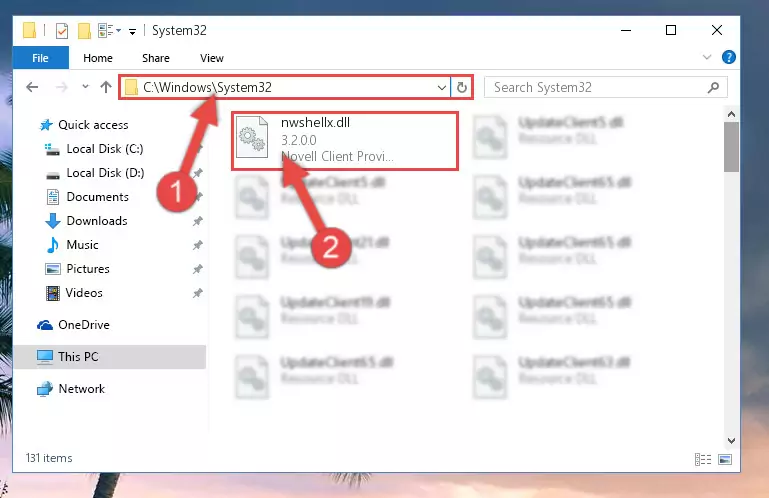This screenshot has width=769, height=498.
Task: Click the search magnifier icon
Action: tap(713, 88)
